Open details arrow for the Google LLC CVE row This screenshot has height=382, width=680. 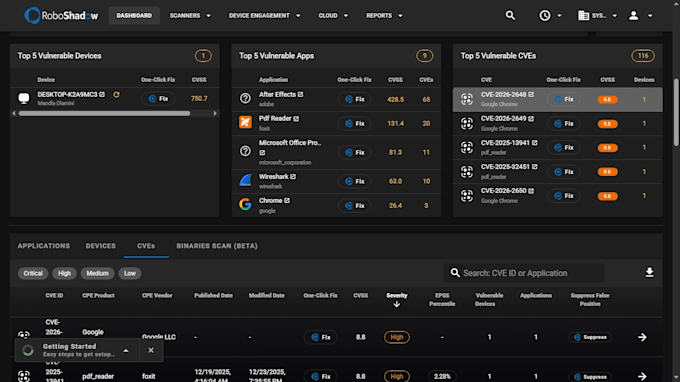coord(642,337)
